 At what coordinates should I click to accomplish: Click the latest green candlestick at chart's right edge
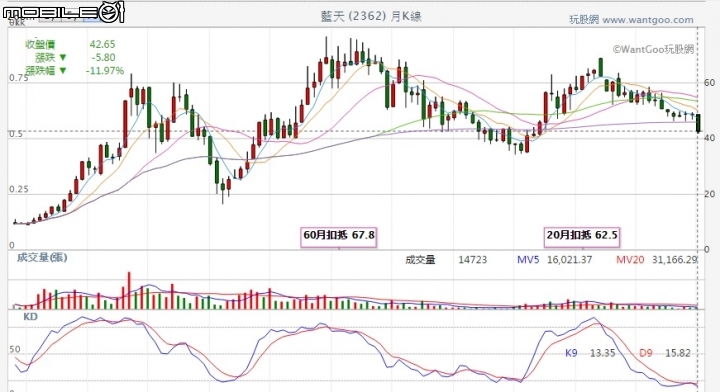[x=698, y=123]
